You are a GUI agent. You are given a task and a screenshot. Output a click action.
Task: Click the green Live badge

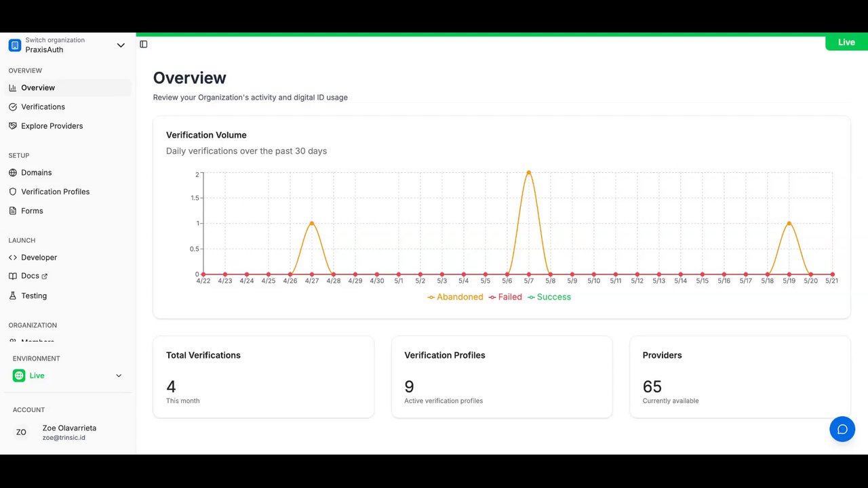point(846,42)
